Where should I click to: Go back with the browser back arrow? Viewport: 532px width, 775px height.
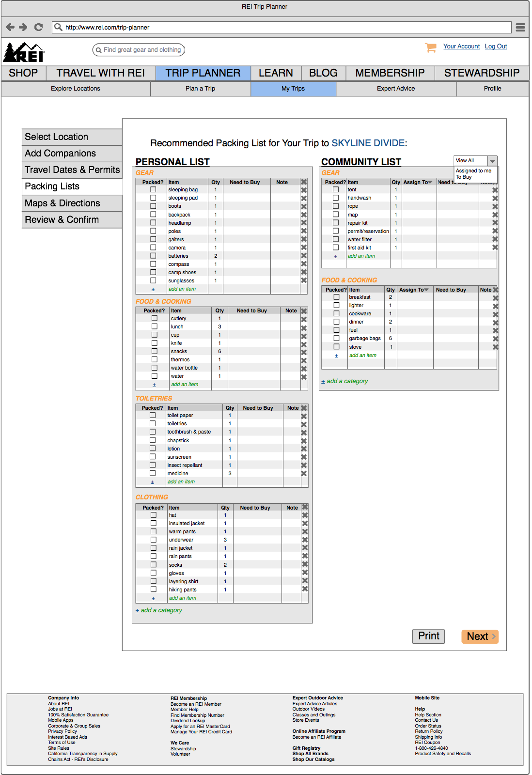click(10, 27)
